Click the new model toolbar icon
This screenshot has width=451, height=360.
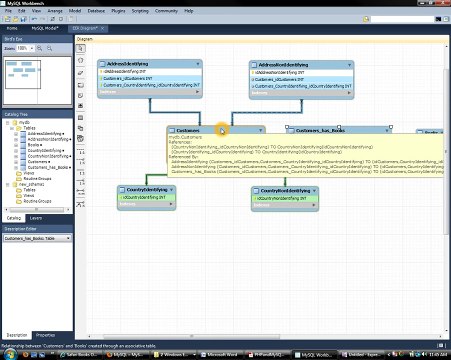tap(7, 19)
